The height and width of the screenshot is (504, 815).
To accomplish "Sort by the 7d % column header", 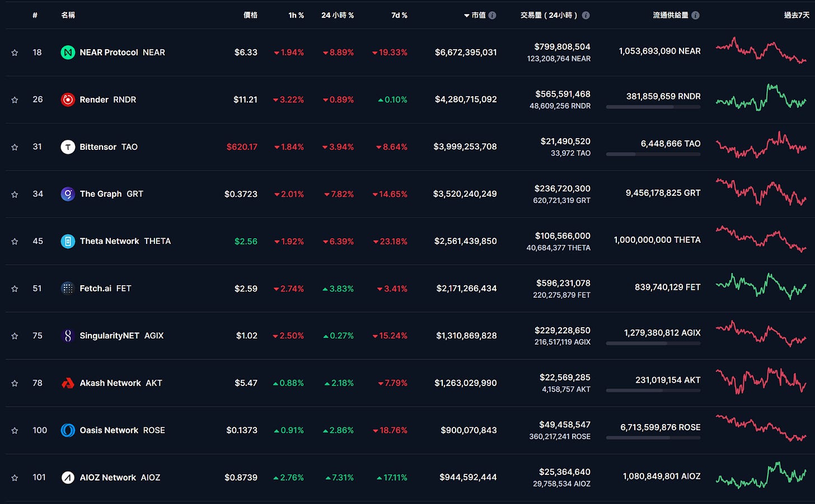I will 399,15.
